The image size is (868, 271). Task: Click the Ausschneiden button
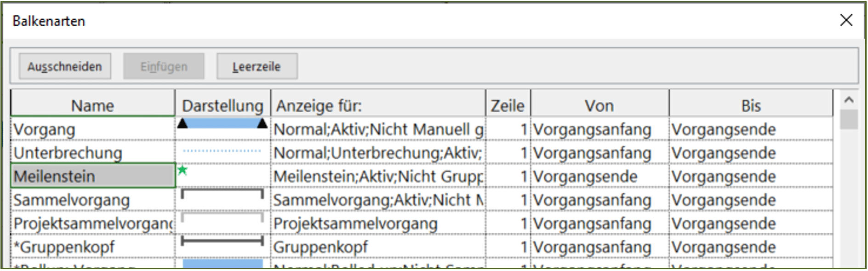(65, 67)
